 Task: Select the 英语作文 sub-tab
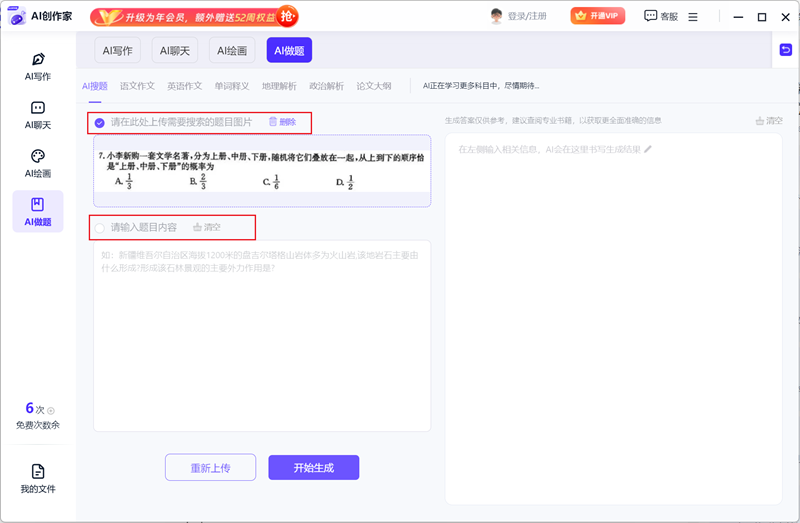click(x=185, y=86)
